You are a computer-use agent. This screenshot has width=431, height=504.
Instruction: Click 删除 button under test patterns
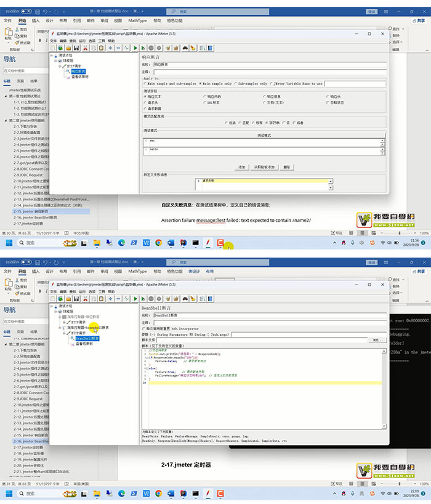click(x=287, y=167)
